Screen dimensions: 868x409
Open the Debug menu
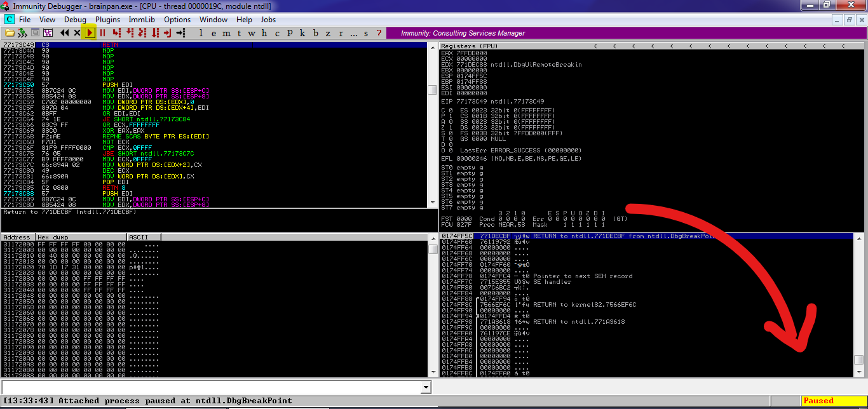pyautogui.click(x=75, y=20)
